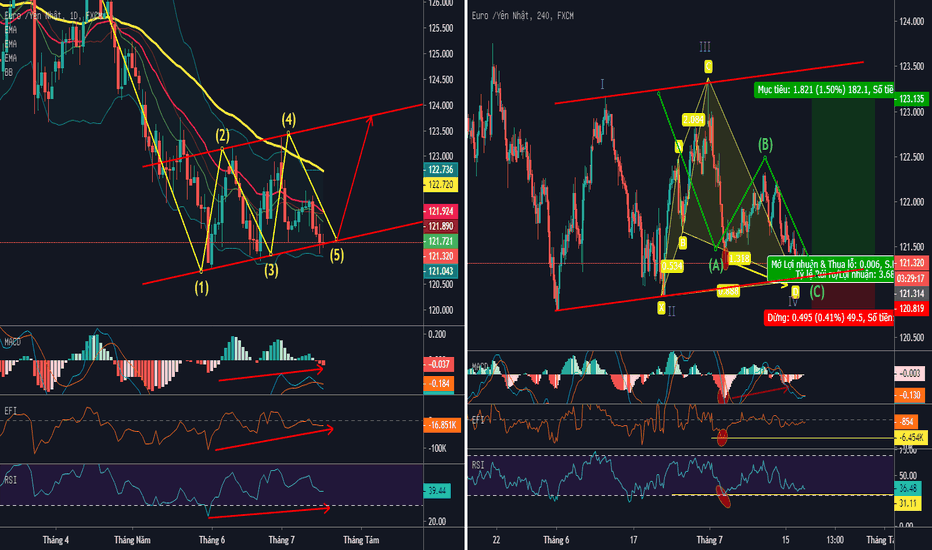Select the green (C) wave label

[817, 292]
